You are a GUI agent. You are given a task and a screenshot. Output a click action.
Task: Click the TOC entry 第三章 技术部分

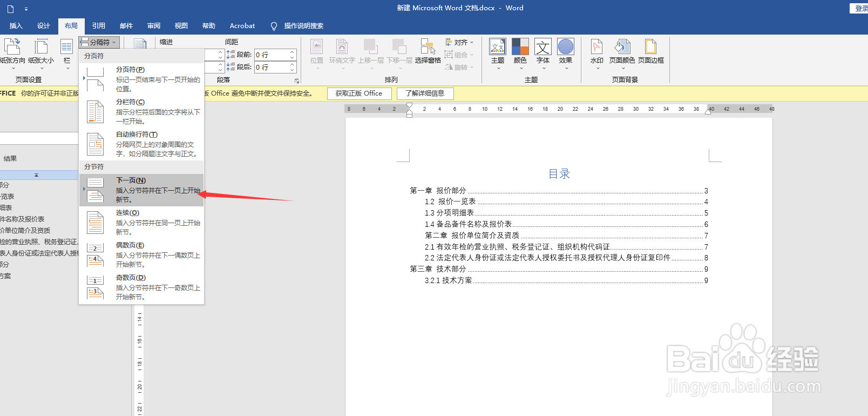pyautogui.click(x=559, y=269)
